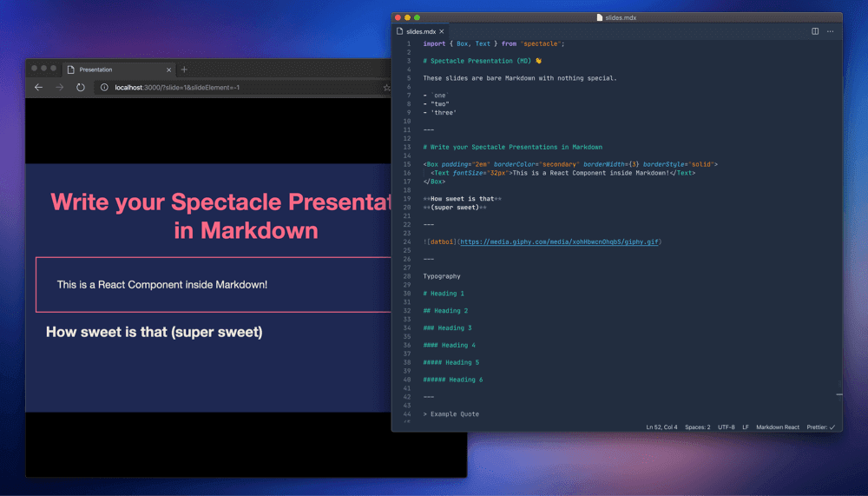The height and width of the screenshot is (496, 868).
Task: Focus the localhost:3000 address bar
Action: click(x=238, y=88)
